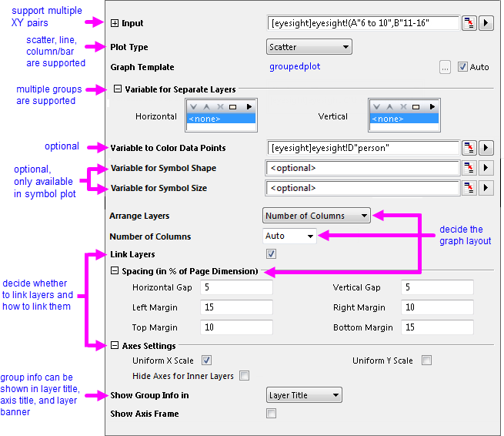Screen dimensions: 504x436
Task: Toggle the Link Layers checkbox
Action: 271,254
